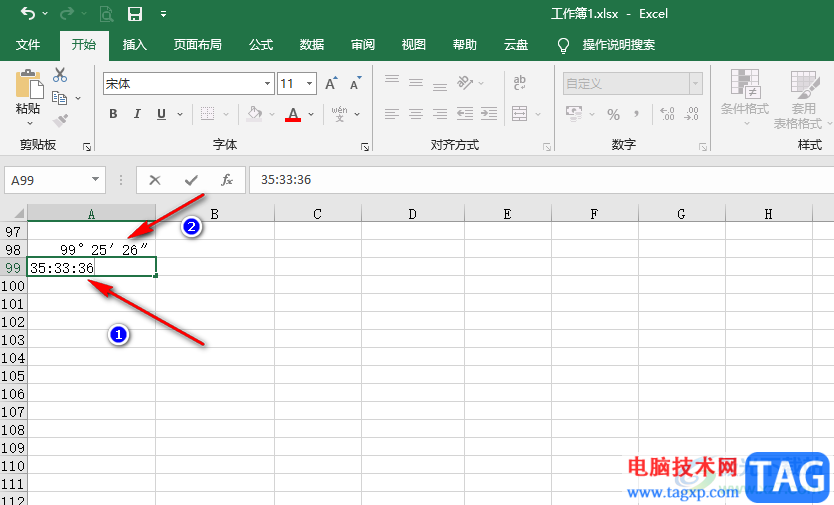
Task: Open Format as Table (套用表格格式)
Action: click(802, 100)
